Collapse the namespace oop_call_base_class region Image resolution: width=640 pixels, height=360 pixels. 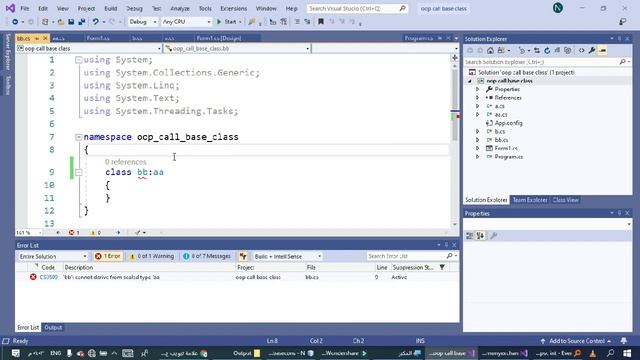click(78, 137)
